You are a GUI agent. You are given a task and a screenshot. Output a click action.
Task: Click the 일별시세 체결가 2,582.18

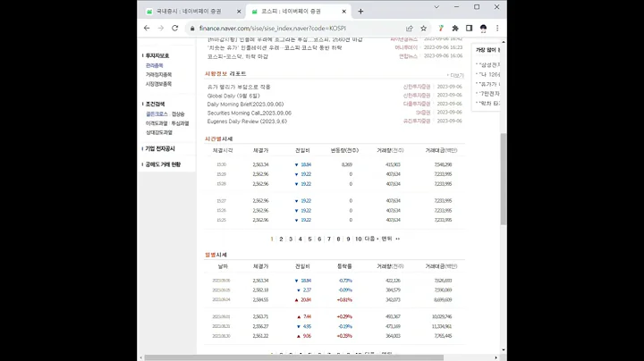tap(260, 290)
